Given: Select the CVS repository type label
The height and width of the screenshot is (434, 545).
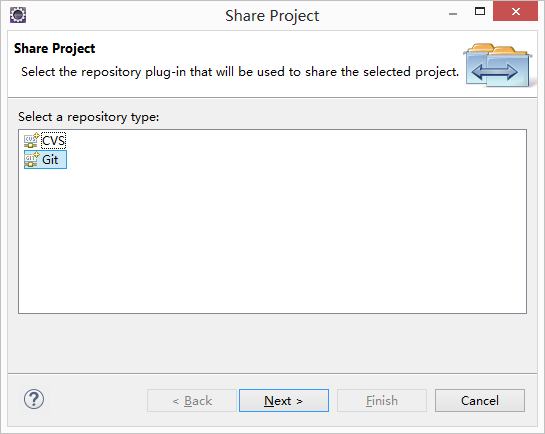Looking at the screenshot, I should [54, 141].
